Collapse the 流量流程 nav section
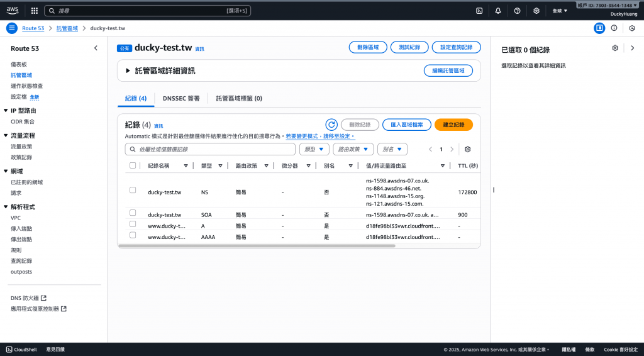Screen dimensions: 644x356 5,135
